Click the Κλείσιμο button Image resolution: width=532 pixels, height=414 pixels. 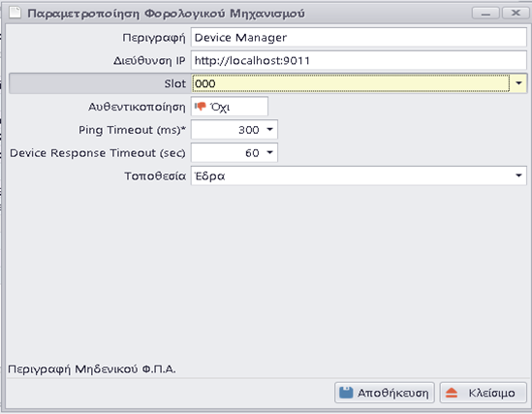[x=484, y=393]
